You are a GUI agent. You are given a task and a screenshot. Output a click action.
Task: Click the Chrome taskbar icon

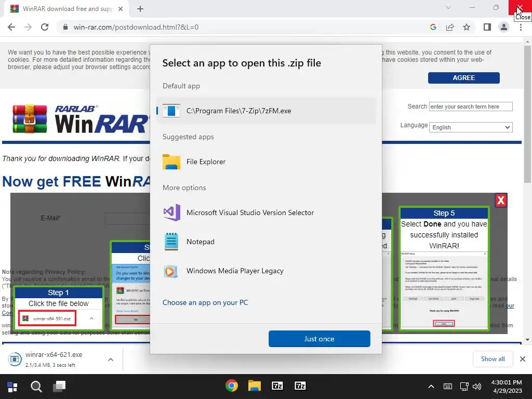point(232,386)
